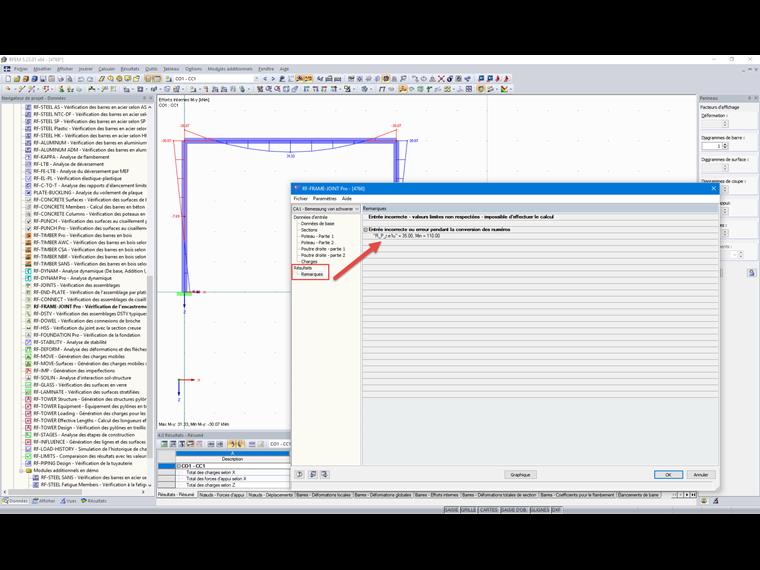Image resolution: width=760 pixels, height=570 pixels.
Task: Open RF-FRAME-JOINT Pro module in navigator
Action: pyautogui.click(x=89, y=307)
